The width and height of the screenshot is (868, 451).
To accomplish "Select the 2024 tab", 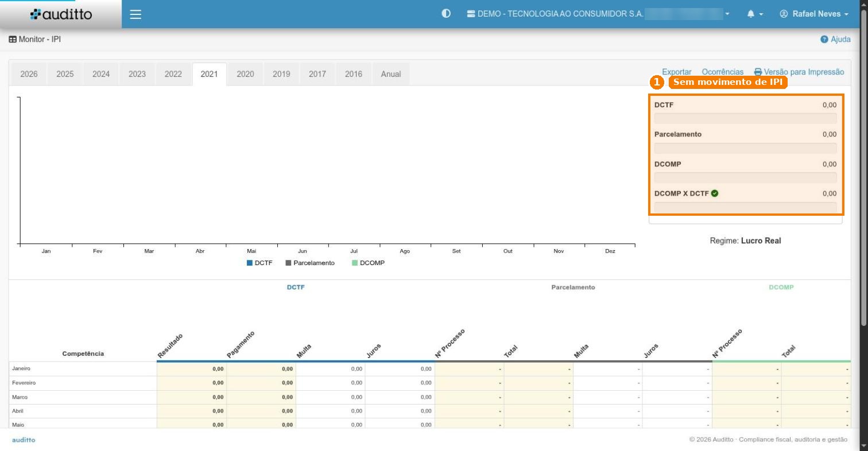I will click(101, 74).
